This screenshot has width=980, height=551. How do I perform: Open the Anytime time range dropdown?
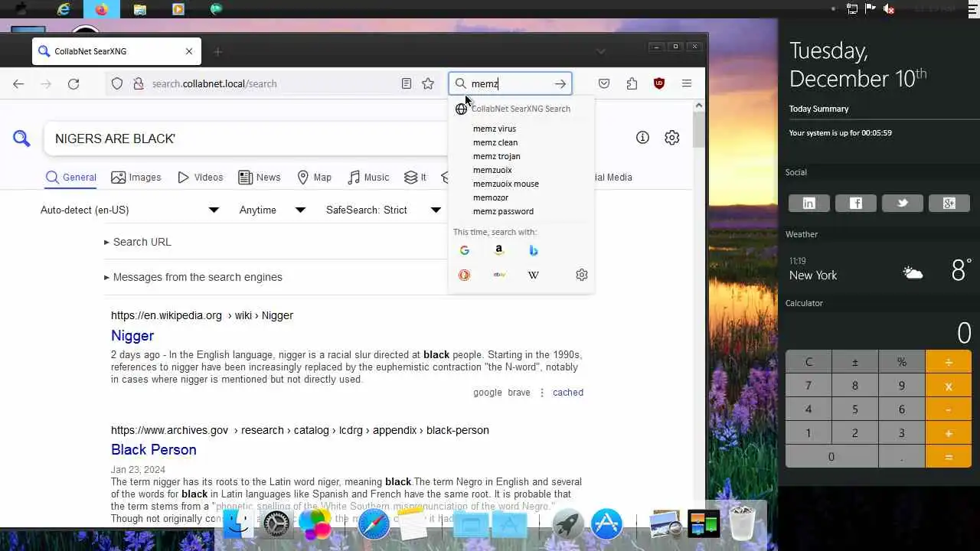(x=272, y=210)
